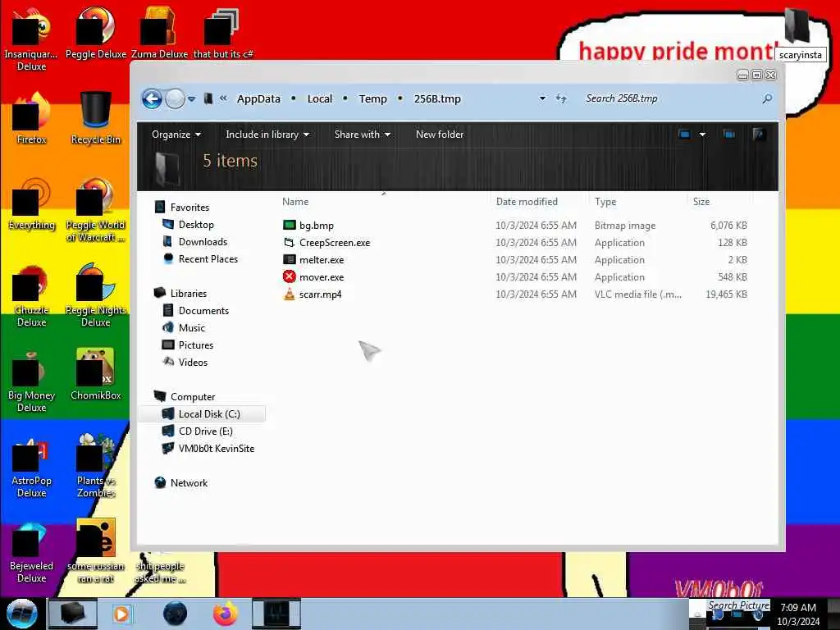Expand the view options dropdown arrow
This screenshot has width=840, height=630.
tap(702, 135)
